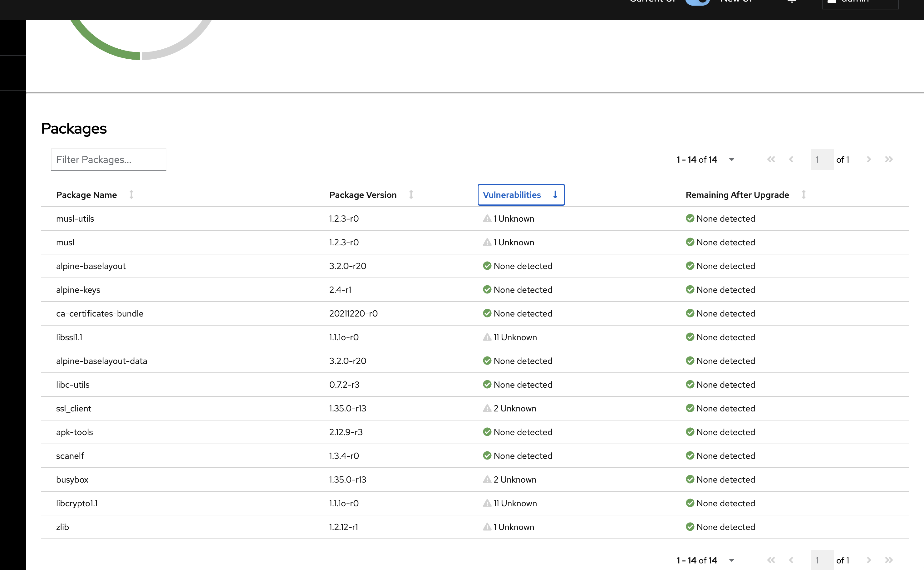
Task: Toggle the Current UI / New UI switch
Action: pos(697,2)
